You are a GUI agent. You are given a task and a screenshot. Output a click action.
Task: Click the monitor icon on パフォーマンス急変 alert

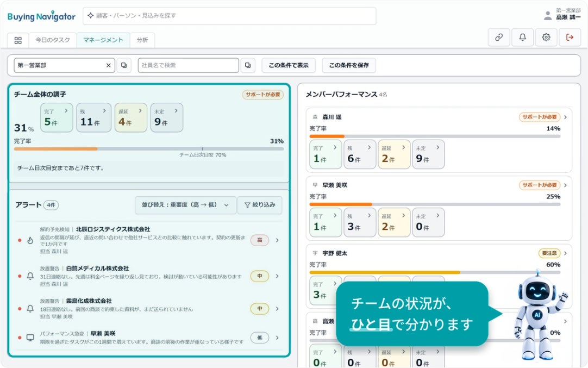pyautogui.click(x=30, y=338)
